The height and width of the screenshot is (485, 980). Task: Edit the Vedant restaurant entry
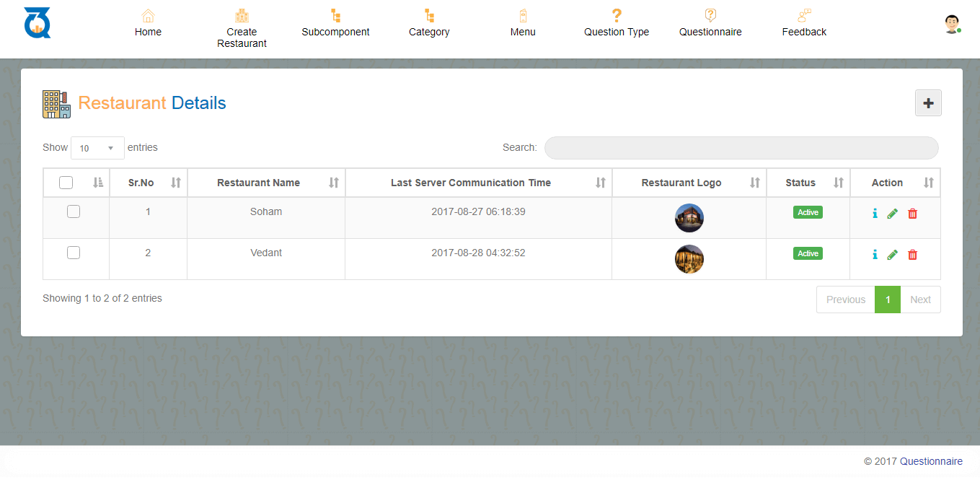[893, 255]
